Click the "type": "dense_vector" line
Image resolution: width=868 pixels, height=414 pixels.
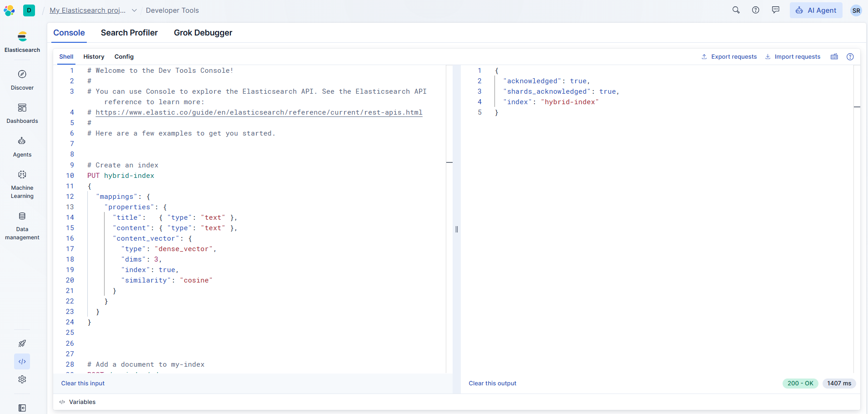coord(169,249)
